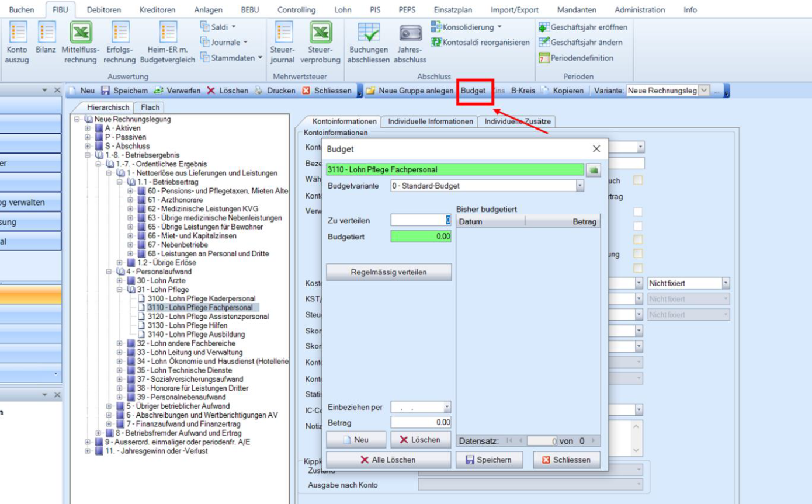
Task: Click Speichern in Budget dialog
Action: pyautogui.click(x=488, y=460)
